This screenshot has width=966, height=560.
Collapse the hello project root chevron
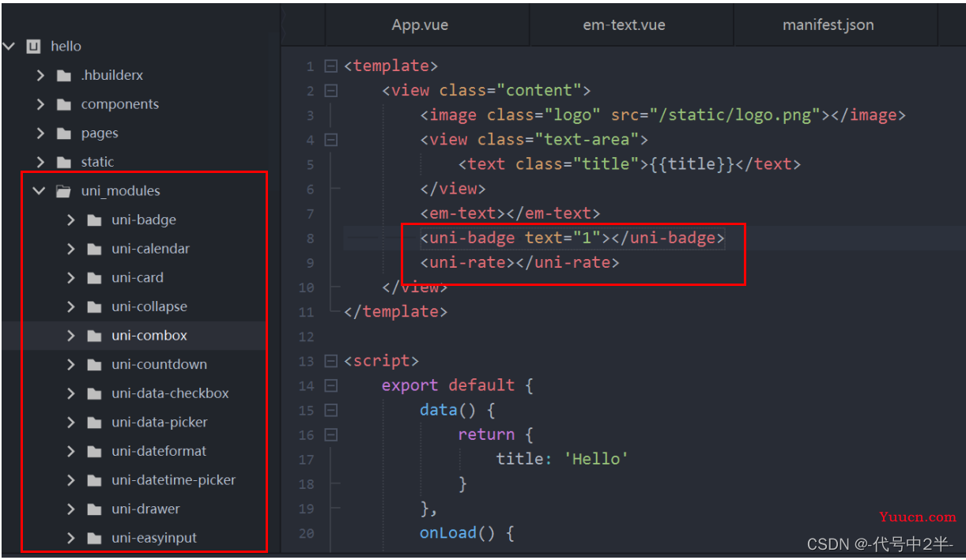point(9,47)
